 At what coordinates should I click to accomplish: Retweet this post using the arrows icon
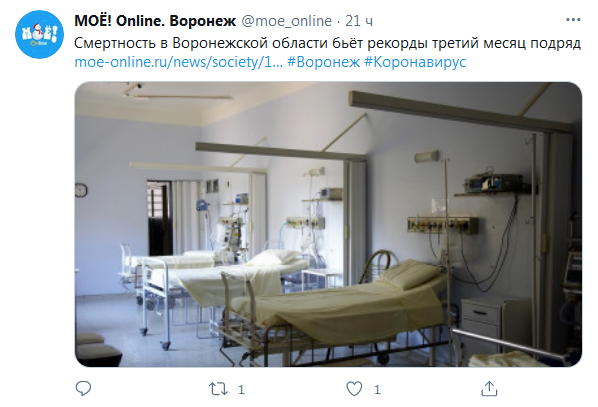tap(218, 389)
